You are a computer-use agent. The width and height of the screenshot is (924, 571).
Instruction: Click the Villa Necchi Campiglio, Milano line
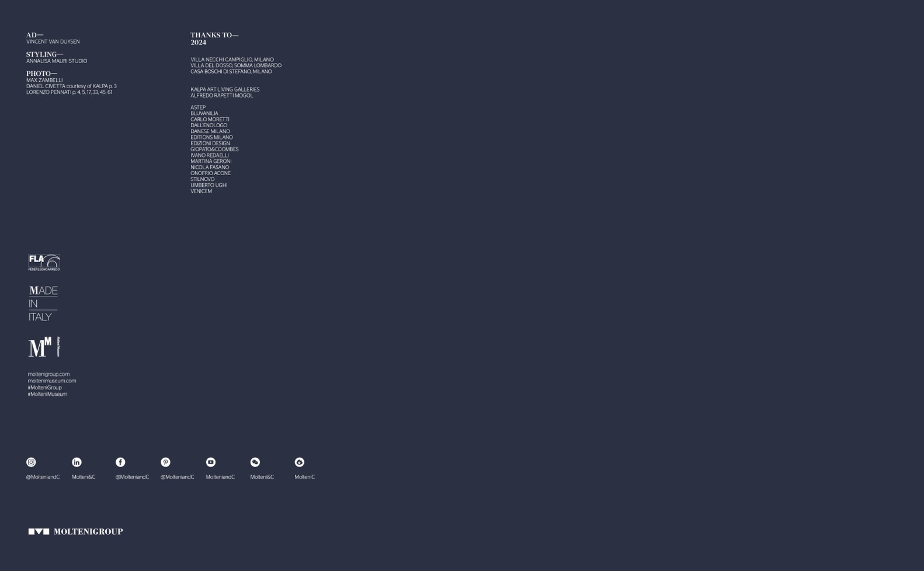click(232, 60)
